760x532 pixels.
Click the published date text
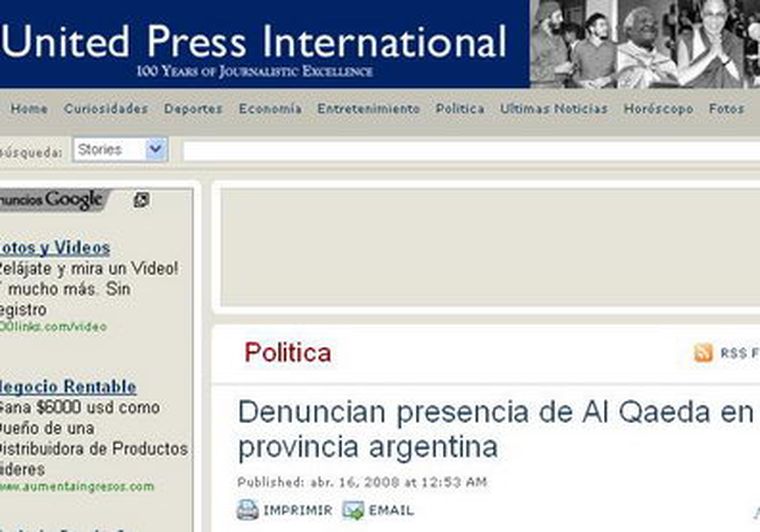362,482
